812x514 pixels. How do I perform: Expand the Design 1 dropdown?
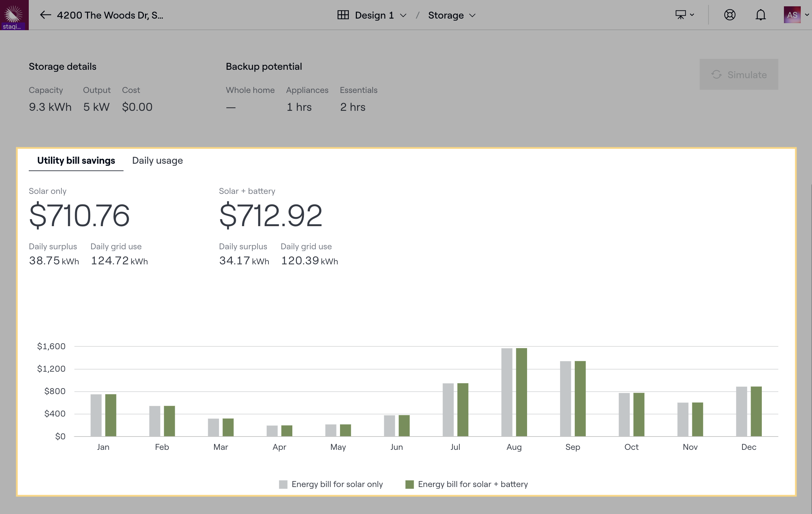tap(403, 15)
